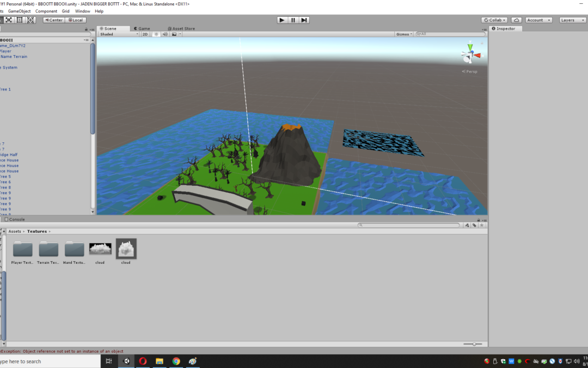Open the Shaded draw mode dropdown
588x368 pixels.
119,34
